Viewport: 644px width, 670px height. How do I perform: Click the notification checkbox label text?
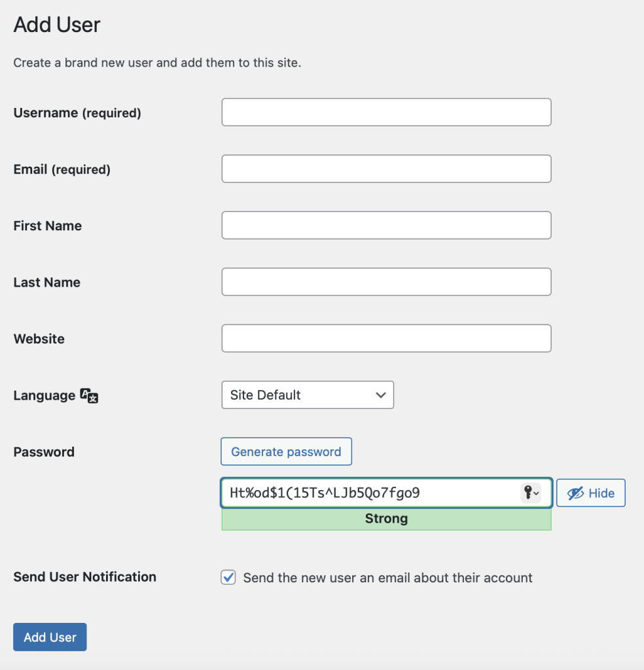click(x=387, y=578)
